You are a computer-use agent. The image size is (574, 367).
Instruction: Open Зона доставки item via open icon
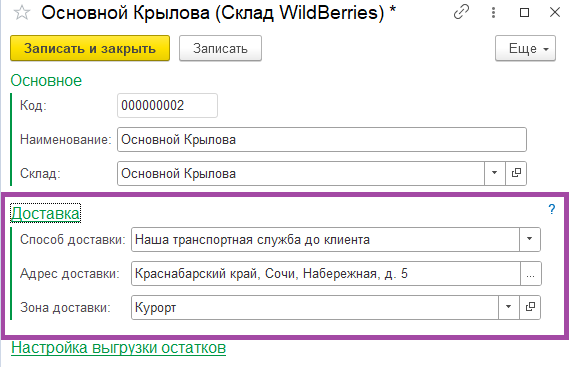(x=530, y=307)
